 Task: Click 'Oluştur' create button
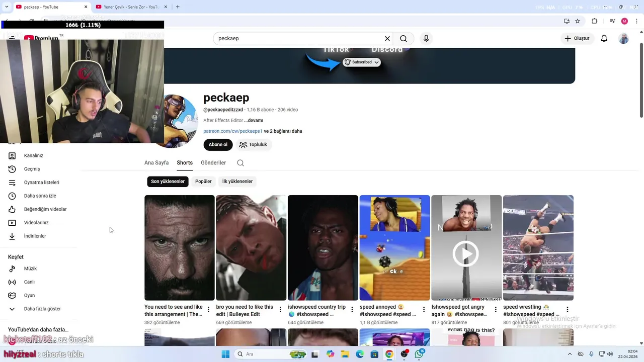coord(577,39)
